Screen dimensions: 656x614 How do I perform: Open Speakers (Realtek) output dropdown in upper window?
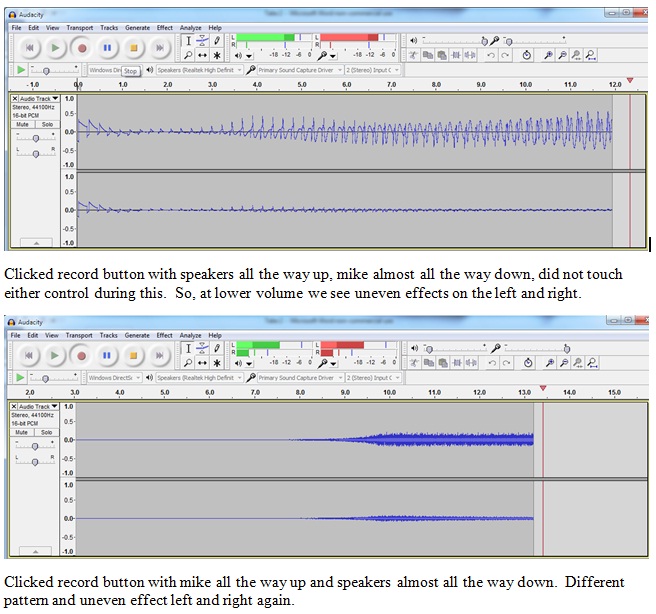point(199,70)
